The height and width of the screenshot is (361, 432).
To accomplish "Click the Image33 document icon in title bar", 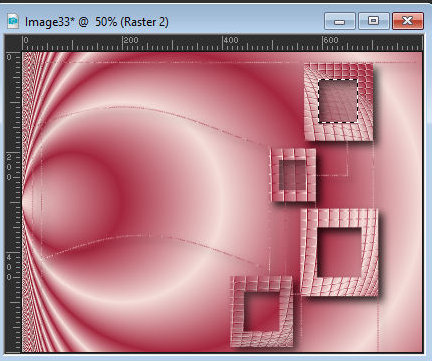I will click(x=13, y=21).
